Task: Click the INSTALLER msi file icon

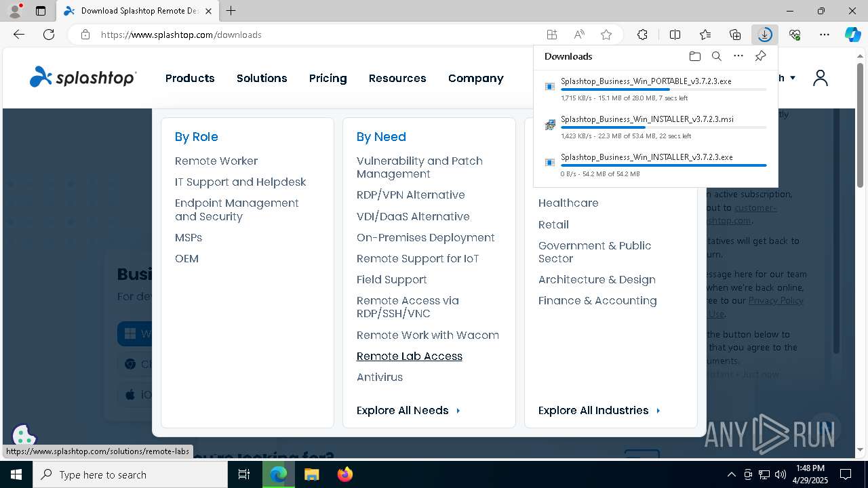Action: (550, 124)
